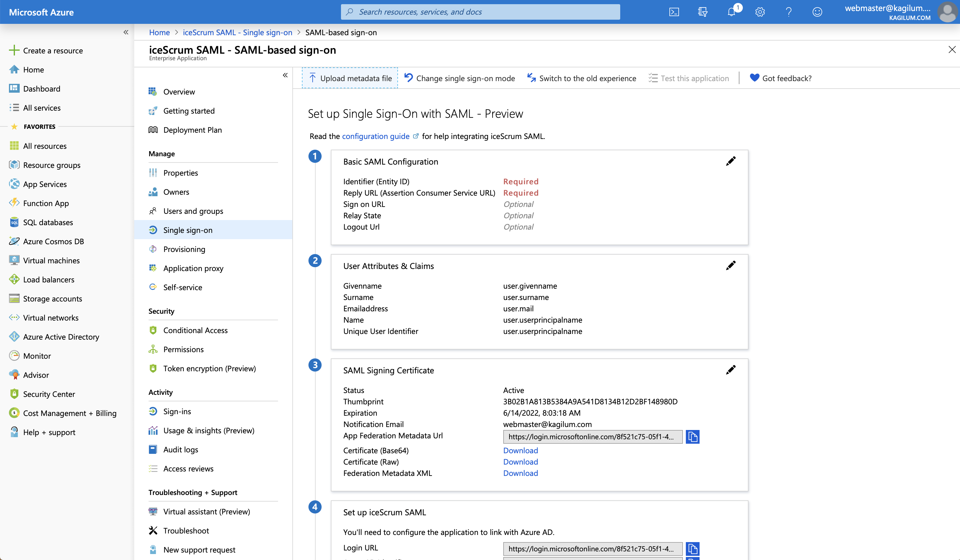Open Azure Cosmos DB
The width and height of the screenshot is (960, 560).
coord(47,241)
